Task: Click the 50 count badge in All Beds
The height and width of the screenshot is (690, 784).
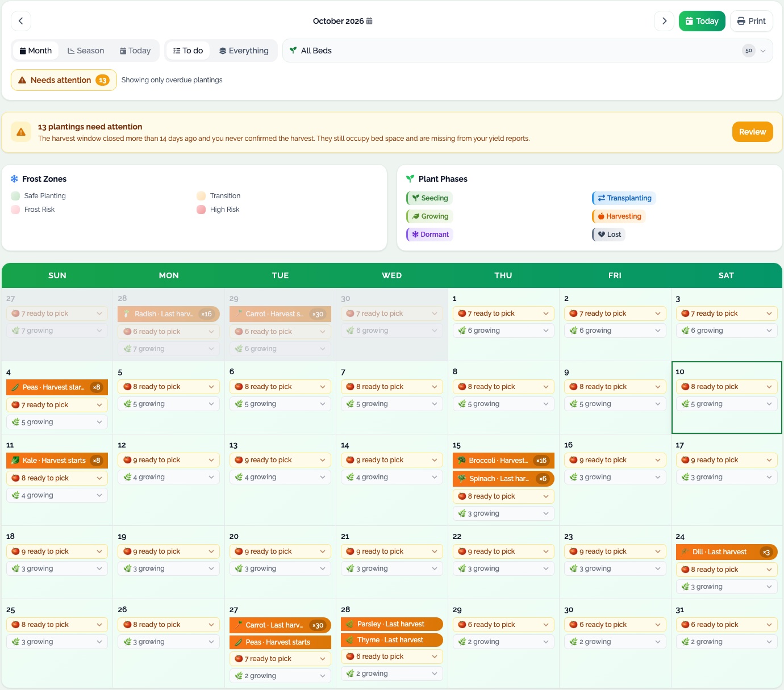Action: coord(749,51)
